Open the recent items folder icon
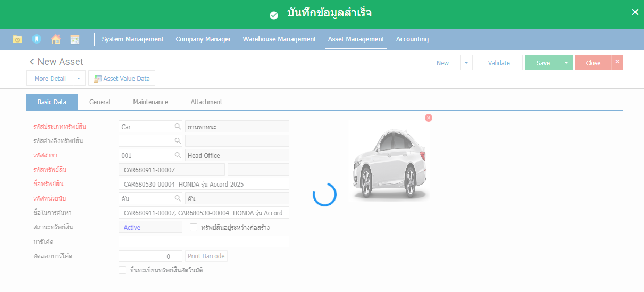 point(18,39)
